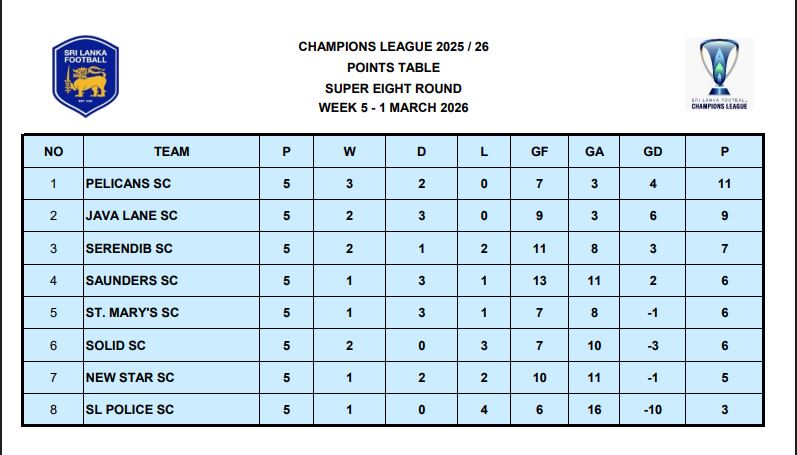Select the GA column header
797x455 pixels.
pyautogui.click(x=594, y=152)
